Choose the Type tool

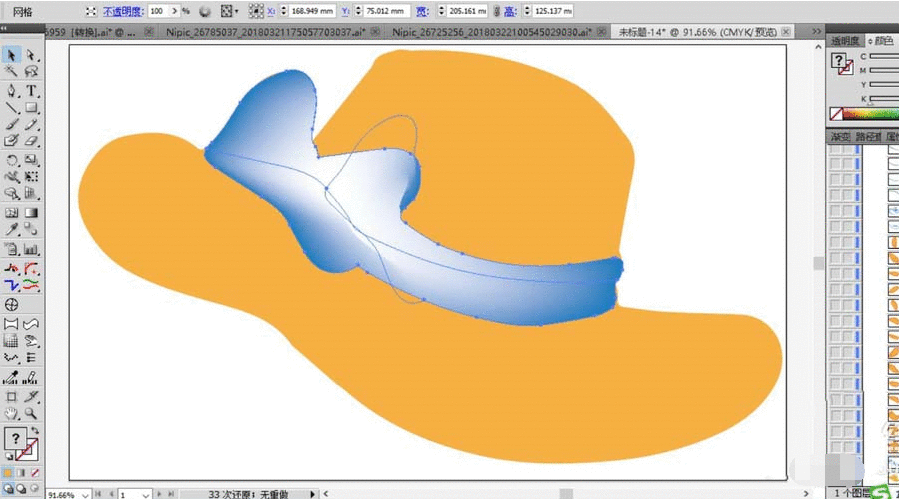point(31,91)
